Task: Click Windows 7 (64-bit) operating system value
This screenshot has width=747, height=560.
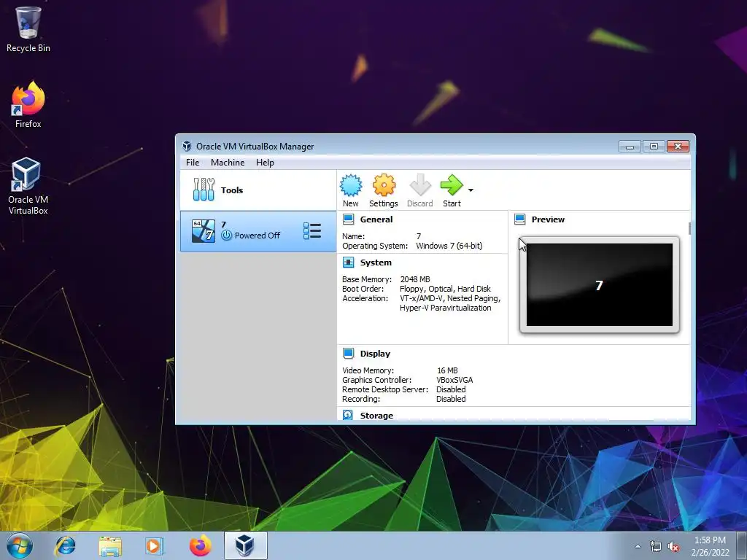Action: pos(449,246)
